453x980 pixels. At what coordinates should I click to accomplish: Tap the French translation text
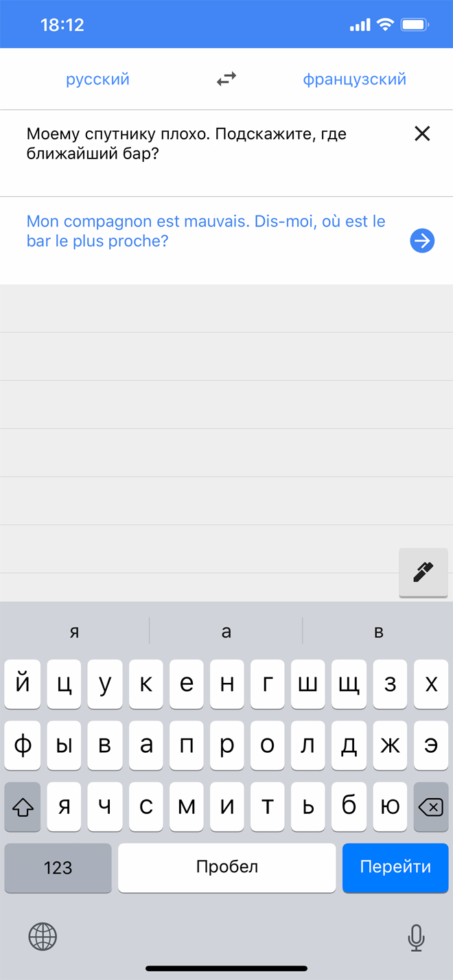[x=206, y=231]
